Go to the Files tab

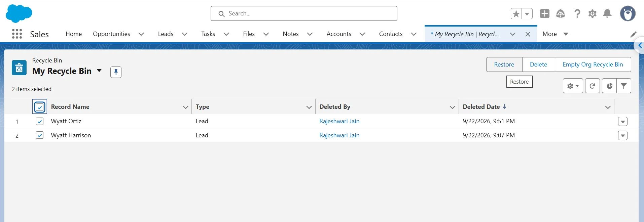point(249,34)
